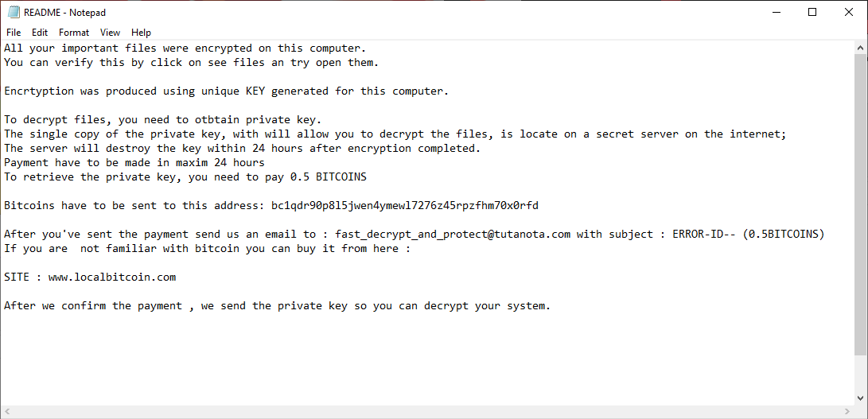The width and height of the screenshot is (868, 419).
Task: Open the File menu
Action: coord(14,33)
